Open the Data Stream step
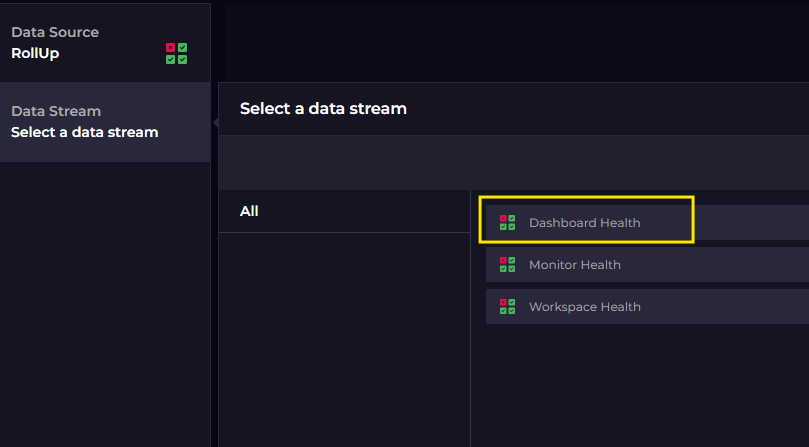 click(x=100, y=122)
